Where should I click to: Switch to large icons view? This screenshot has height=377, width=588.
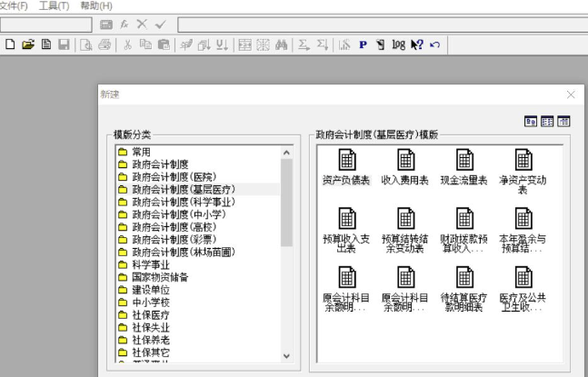530,122
